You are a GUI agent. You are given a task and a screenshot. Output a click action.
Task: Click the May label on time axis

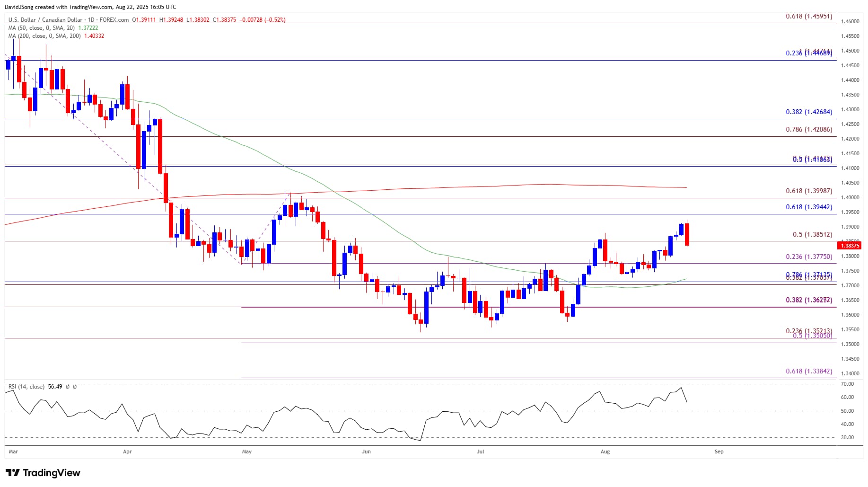point(246,452)
